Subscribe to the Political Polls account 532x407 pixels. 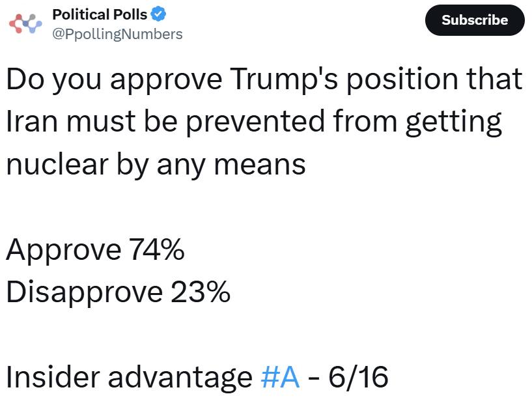(x=475, y=20)
